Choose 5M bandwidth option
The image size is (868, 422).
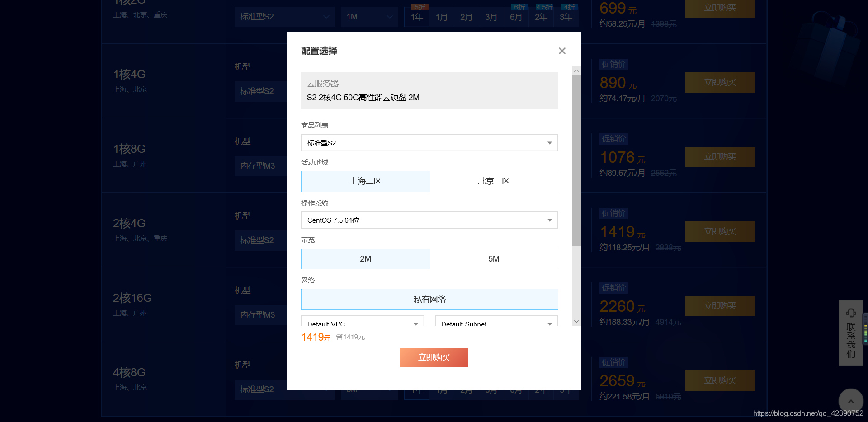(494, 259)
